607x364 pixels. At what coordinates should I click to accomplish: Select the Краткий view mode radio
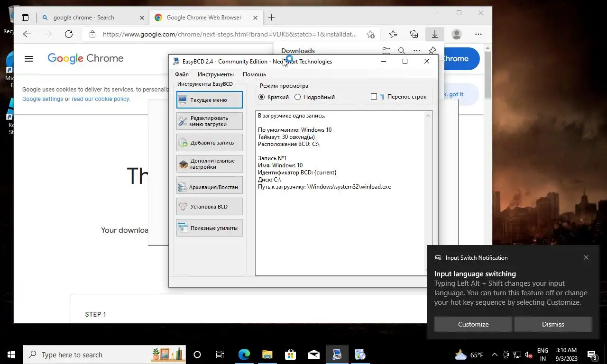pyautogui.click(x=274, y=97)
